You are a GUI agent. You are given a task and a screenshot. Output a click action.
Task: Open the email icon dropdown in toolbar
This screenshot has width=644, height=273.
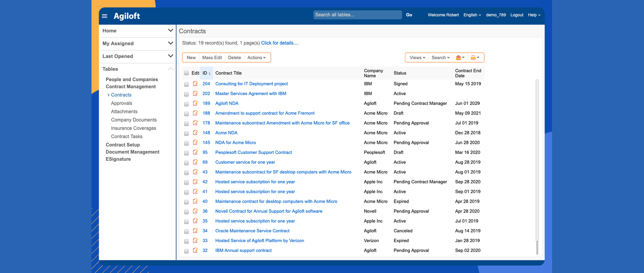[x=460, y=58]
